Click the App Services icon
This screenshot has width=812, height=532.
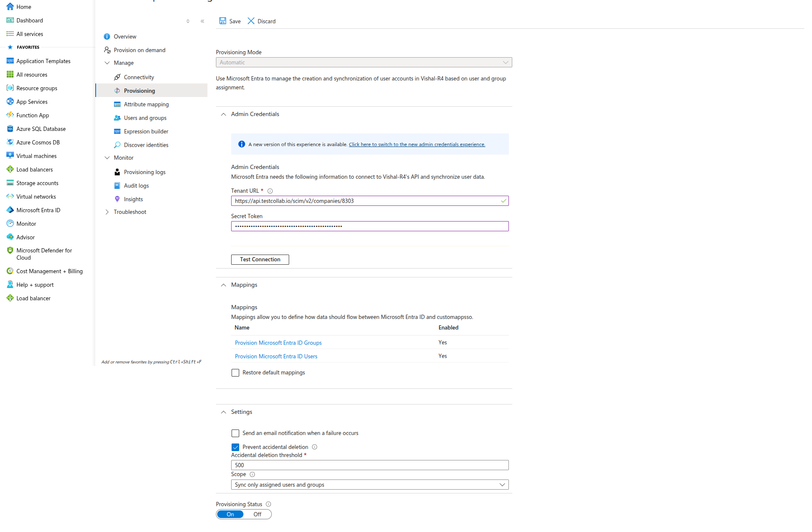10,101
